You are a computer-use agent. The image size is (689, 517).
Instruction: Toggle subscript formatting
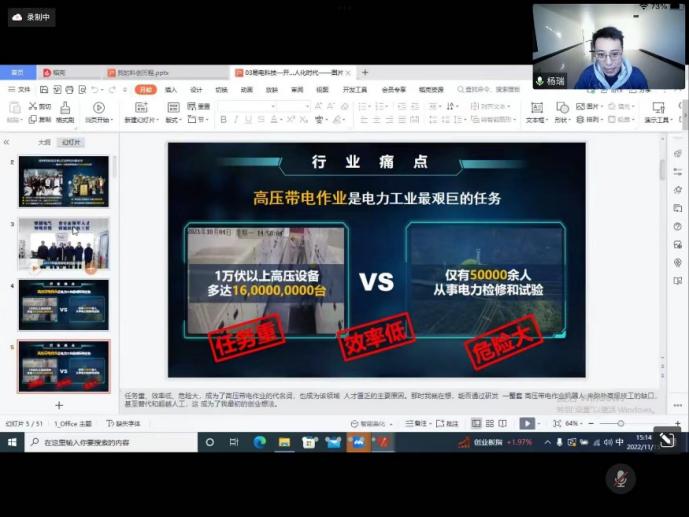point(303,119)
